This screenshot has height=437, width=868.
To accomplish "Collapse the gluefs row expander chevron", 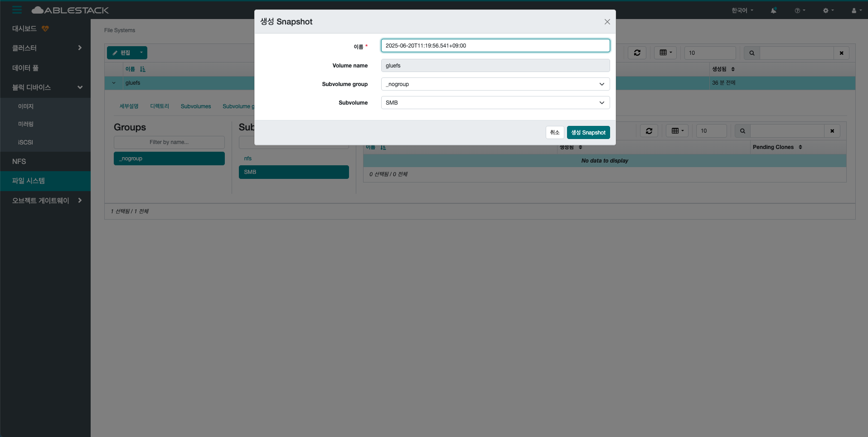I will point(114,83).
